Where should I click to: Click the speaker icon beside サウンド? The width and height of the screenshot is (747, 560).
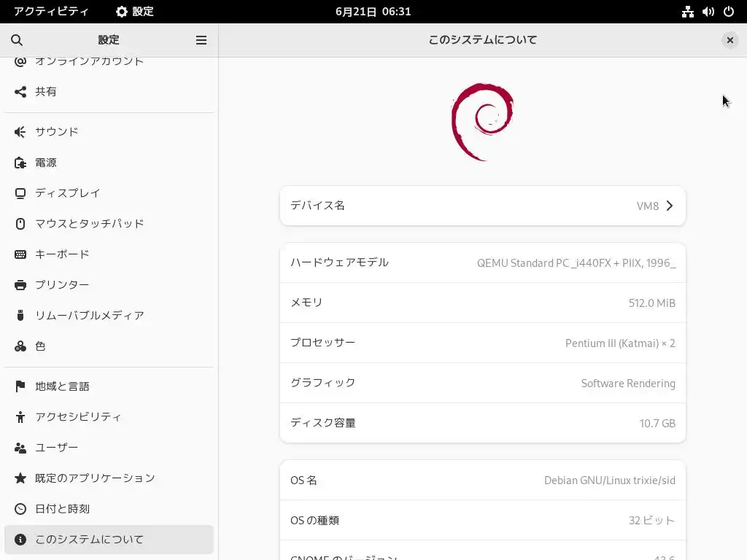[20, 132]
